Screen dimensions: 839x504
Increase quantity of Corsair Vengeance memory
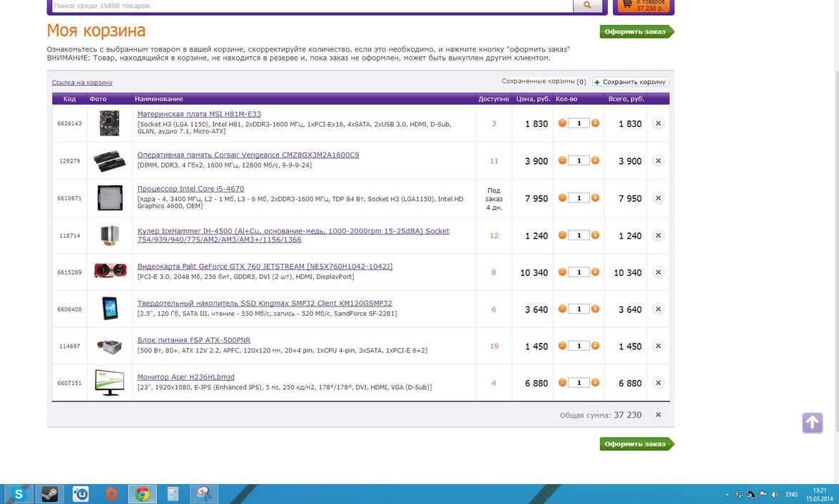(595, 160)
